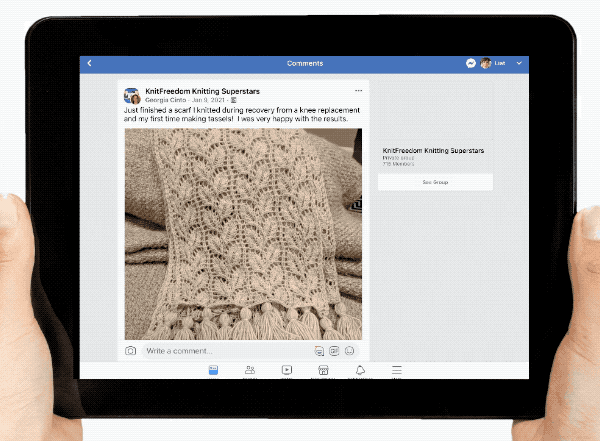Open the avatar sticker icon in comment box
Viewport: 600px width, 441px height.
[x=319, y=351]
